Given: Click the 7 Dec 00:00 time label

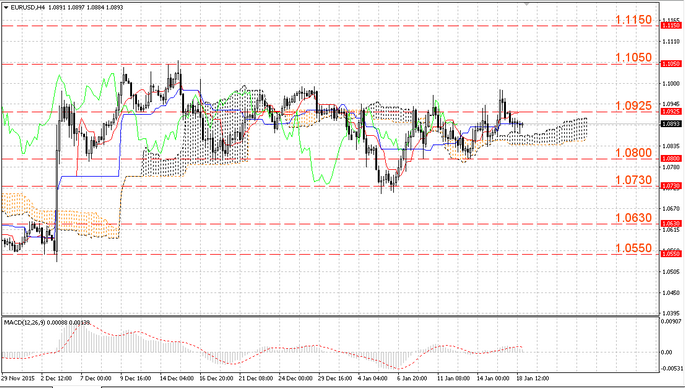Looking at the screenshot, I should (x=96, y=378).
